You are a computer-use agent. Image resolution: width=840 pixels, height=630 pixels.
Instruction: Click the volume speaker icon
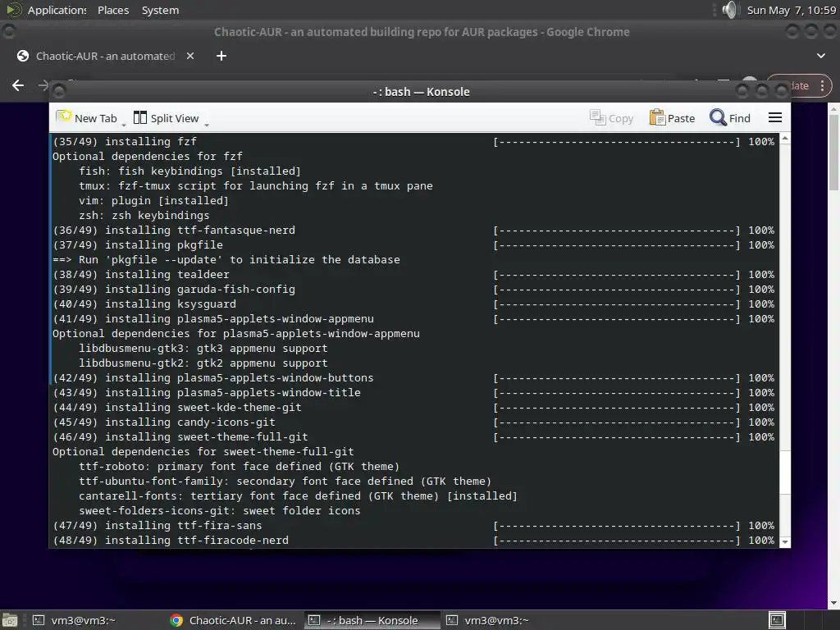(x=729, y=10)
